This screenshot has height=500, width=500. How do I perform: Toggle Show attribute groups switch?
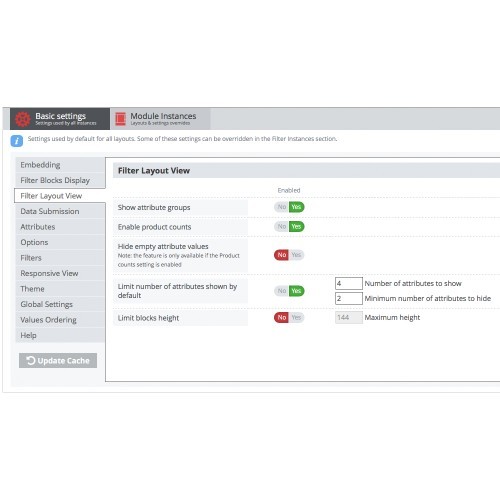[289, 207]
